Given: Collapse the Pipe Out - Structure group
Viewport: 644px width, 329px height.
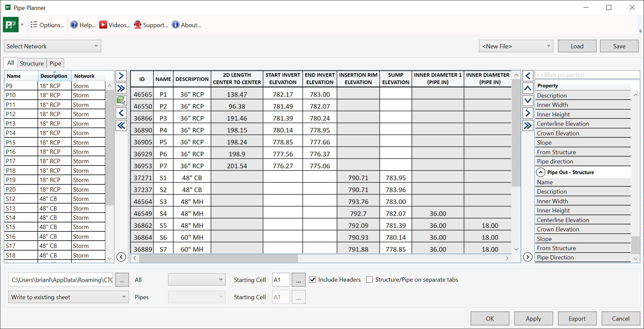Looking at the screenshot, I should point(541,172).
